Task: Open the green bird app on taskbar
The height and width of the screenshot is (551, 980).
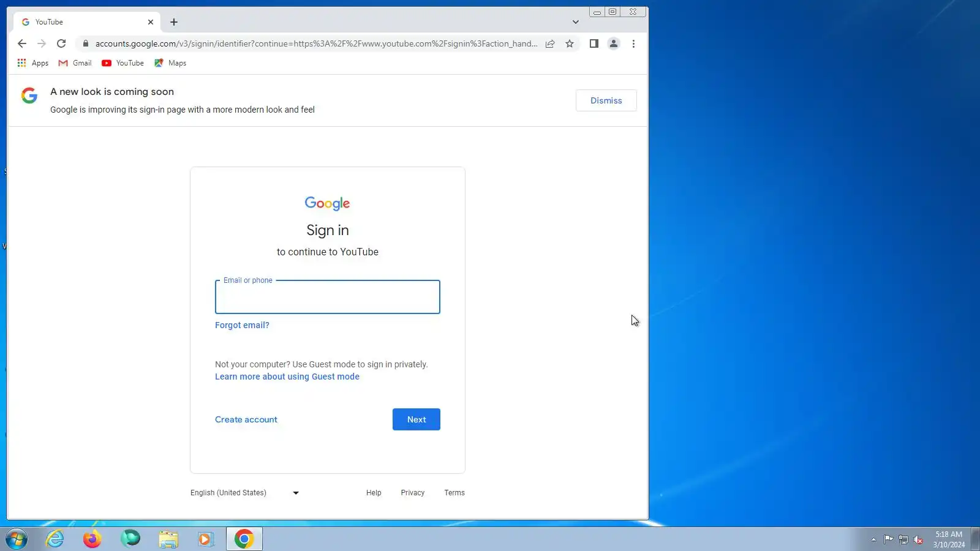Action: 130,539
